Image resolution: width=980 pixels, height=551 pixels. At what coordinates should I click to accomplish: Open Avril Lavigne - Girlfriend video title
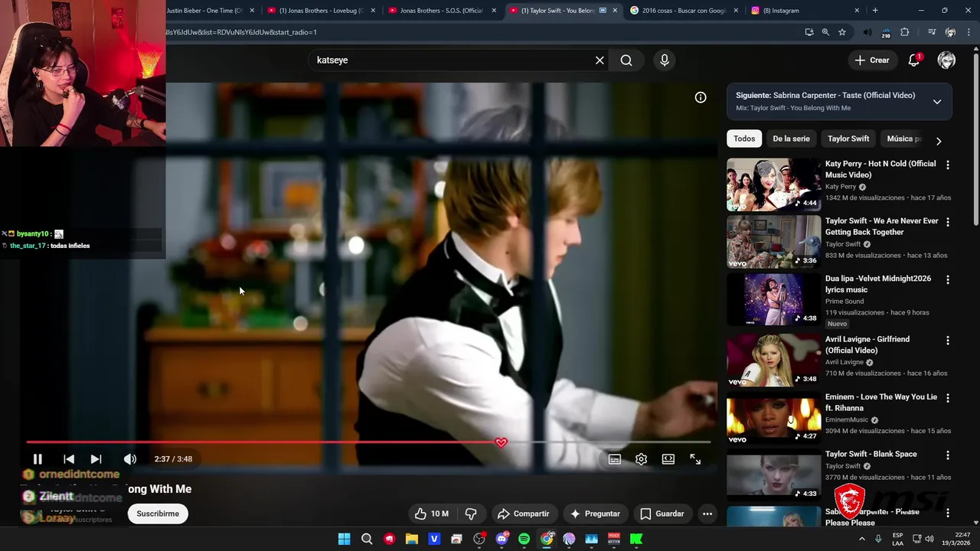click(867, 344)
